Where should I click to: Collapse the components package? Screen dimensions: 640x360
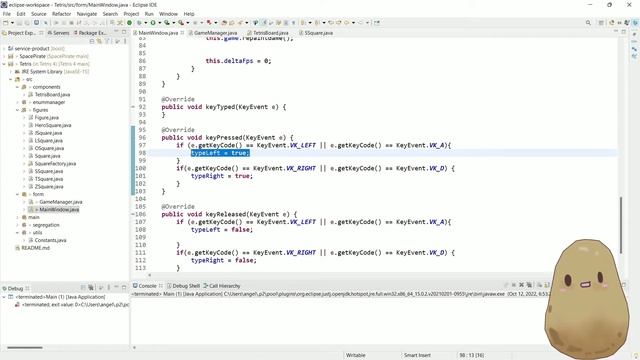[17, 87]
